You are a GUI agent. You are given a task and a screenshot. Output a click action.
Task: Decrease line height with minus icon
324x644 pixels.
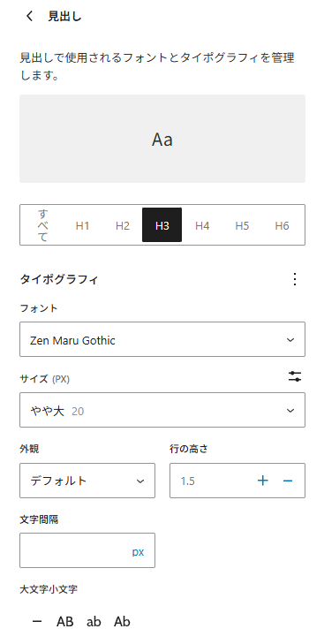288,481
